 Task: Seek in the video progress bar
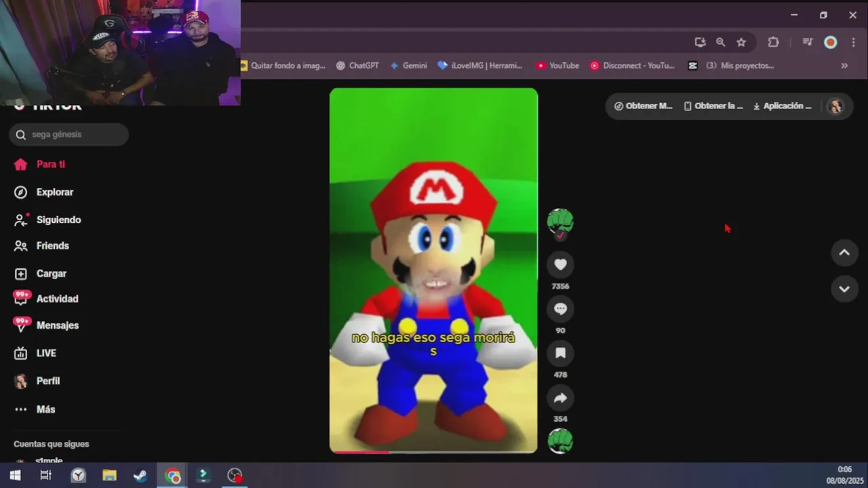coord(433,451)
